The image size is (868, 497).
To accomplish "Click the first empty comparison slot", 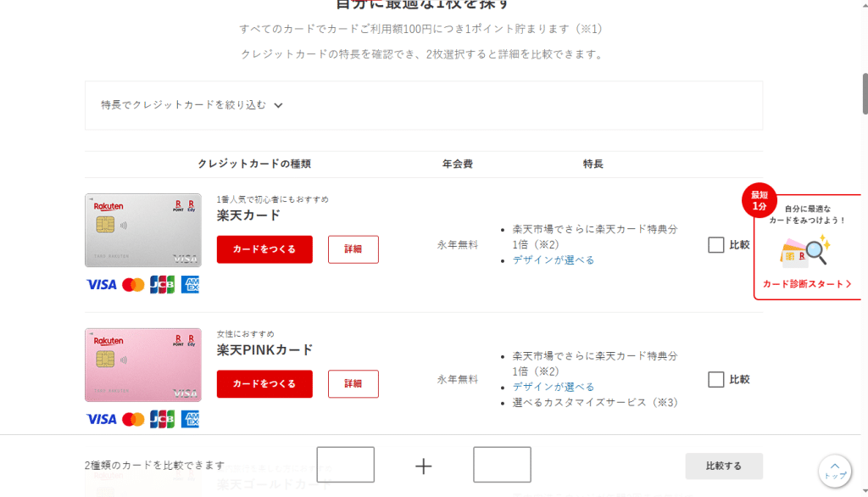I will pyautogui.click(x=346, y=465).
